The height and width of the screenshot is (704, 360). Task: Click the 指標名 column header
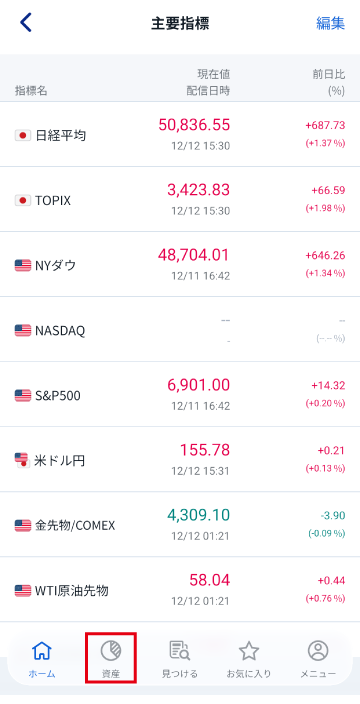31,91
